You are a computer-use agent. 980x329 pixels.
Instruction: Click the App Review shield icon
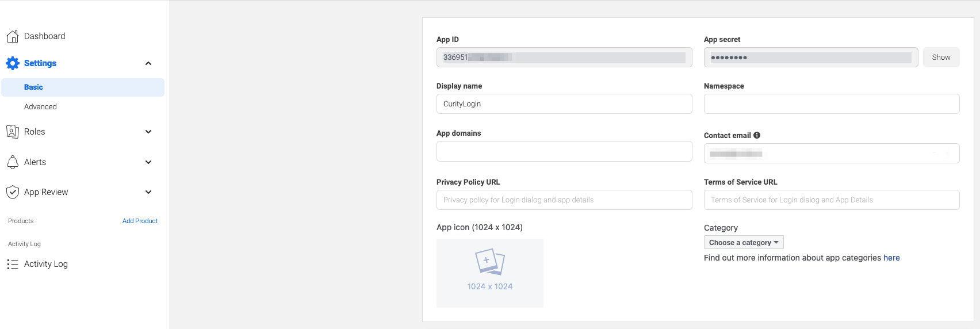(x=13, y=192)
